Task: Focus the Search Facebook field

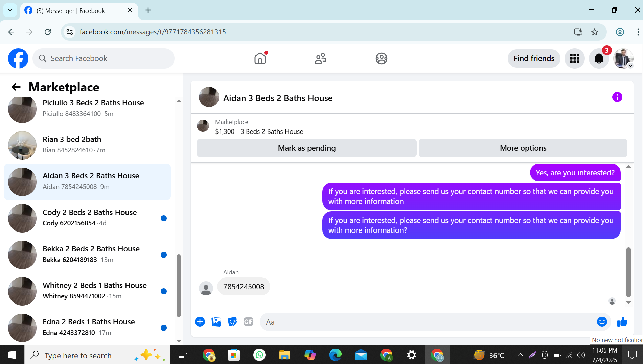Action: (x=104, y=58)
